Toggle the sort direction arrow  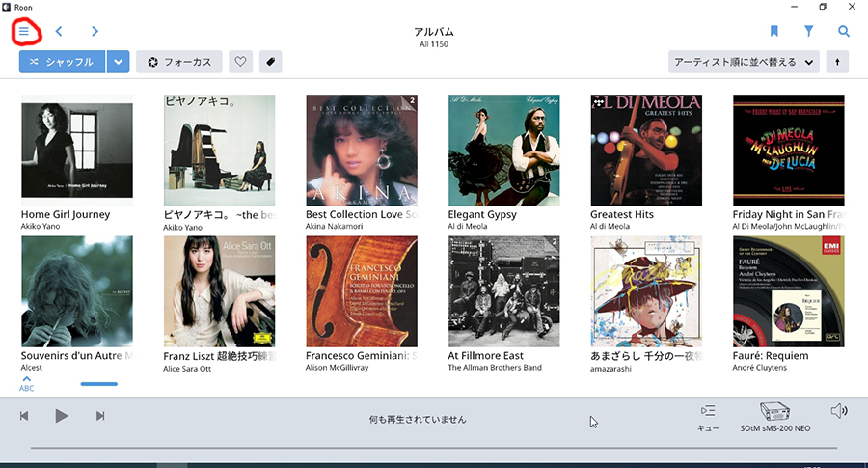point(837,62)
